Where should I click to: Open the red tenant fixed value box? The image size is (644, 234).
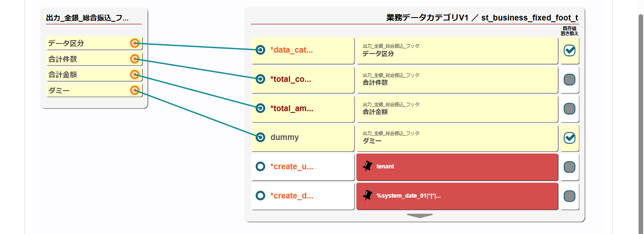(457, 167)
